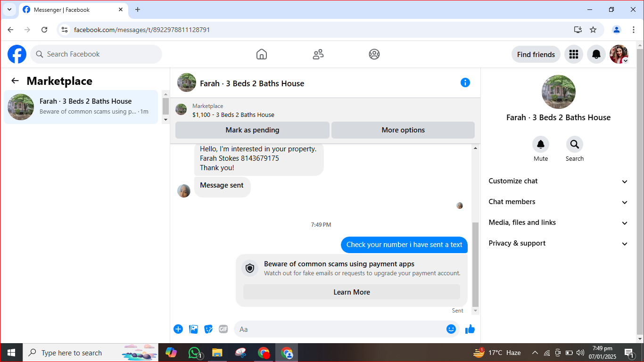Screen dimensions: 644x362
Task: Open WhatsApp from taskbar
Action: click(x=195, y=353)
